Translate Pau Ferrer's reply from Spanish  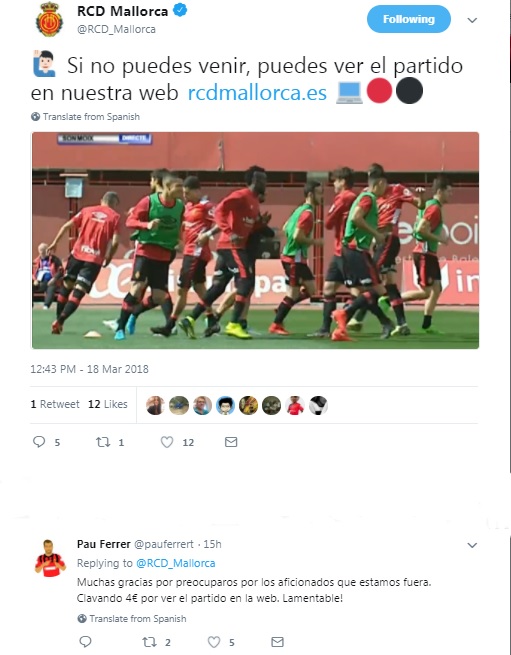coord(132,618)
